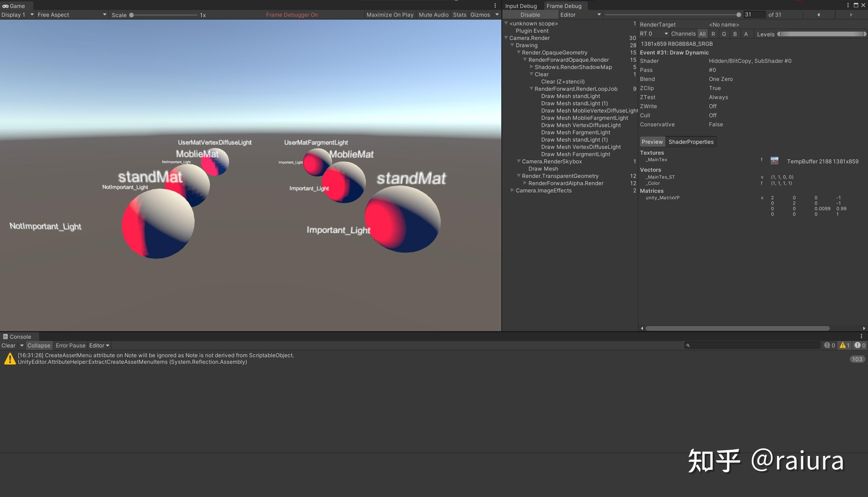Image resolution: width=868 pixels, height=497 pixels.
Task: Step to previous frame debugger event
Action: pyautogui.click(x=818, y=15)
